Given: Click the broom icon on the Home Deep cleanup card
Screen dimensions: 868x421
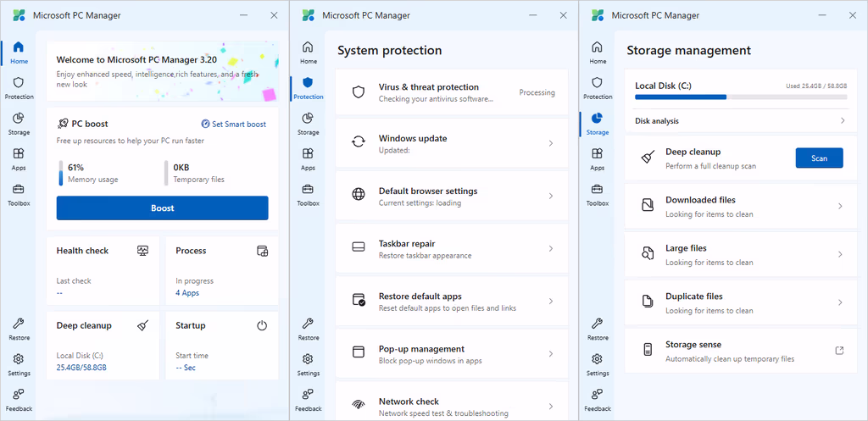Looking at the screenshot, I should pyautogui.click(x=142, y=325).
